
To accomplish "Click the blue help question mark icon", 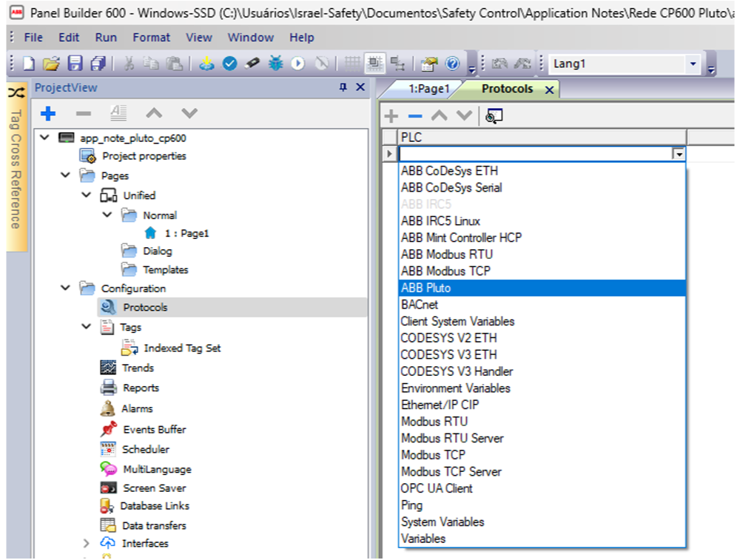I will [x=452, y=63].
